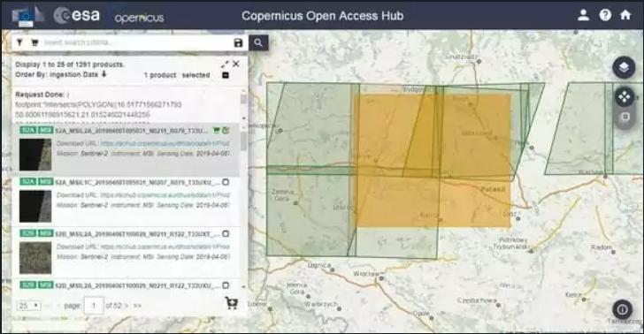
Task: Open the advanced search filter icon
Action: pyautogui.click(x=19, y=42)
